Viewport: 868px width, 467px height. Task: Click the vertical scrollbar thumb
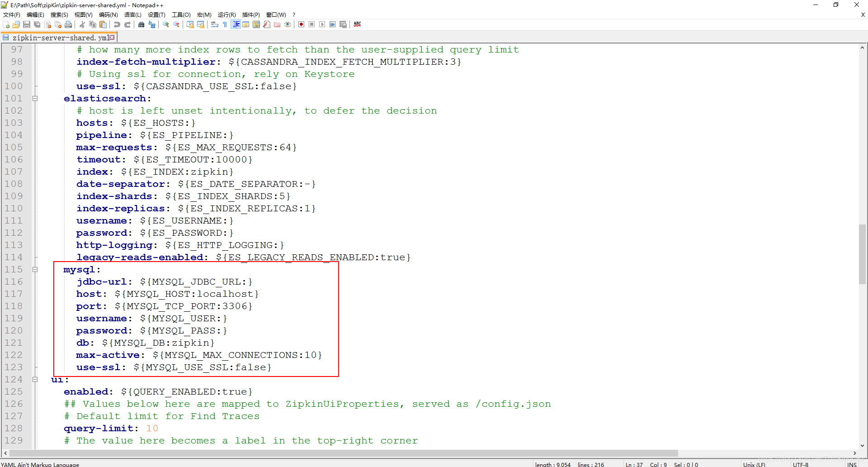click(x=862, y=254)
